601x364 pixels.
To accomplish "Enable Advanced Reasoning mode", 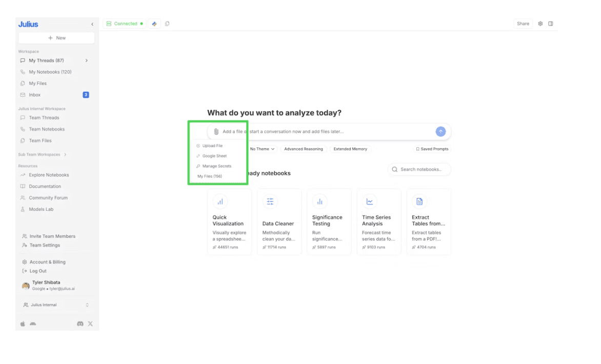I will click(x=304, y=149).
